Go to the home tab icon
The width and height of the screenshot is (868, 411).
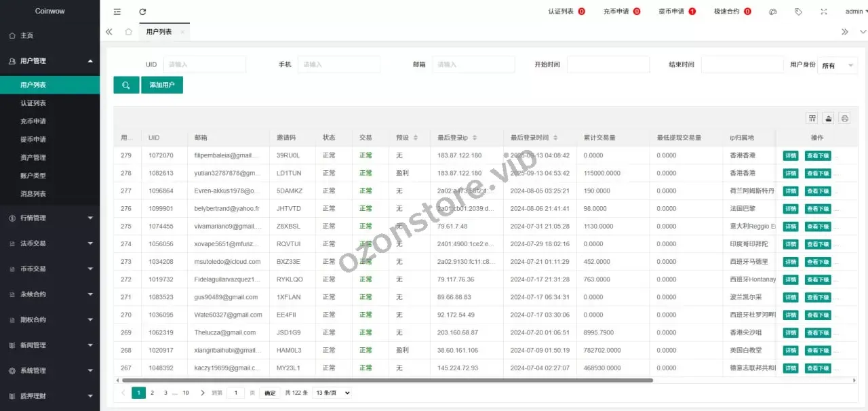tap(128, 32)
